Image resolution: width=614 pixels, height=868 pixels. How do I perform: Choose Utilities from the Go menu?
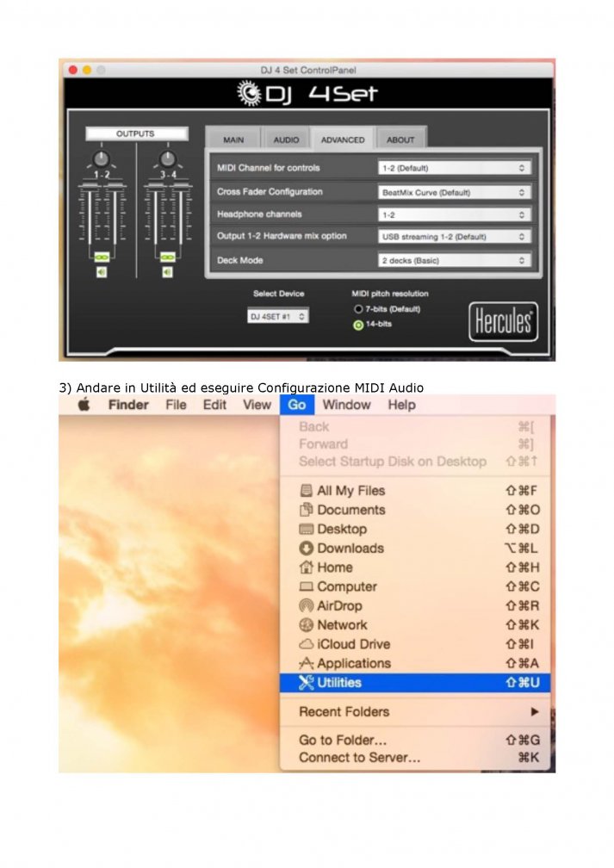point(415,683)
